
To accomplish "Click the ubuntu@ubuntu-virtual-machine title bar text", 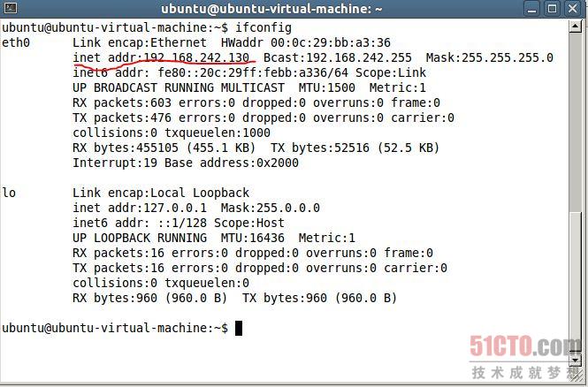I will click(x=271, y=9).
